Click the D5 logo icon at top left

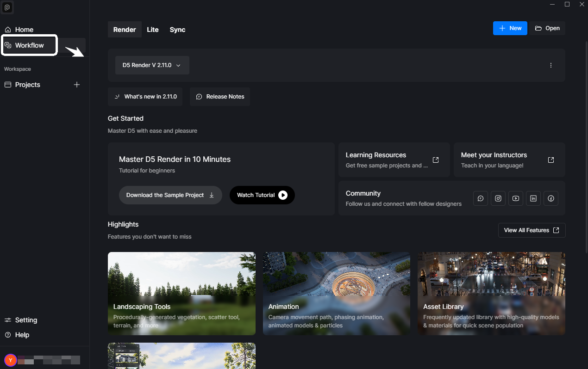7,7
